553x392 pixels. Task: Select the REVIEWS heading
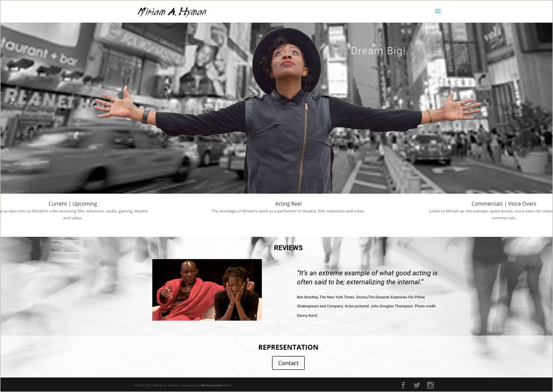click(288, 248)
